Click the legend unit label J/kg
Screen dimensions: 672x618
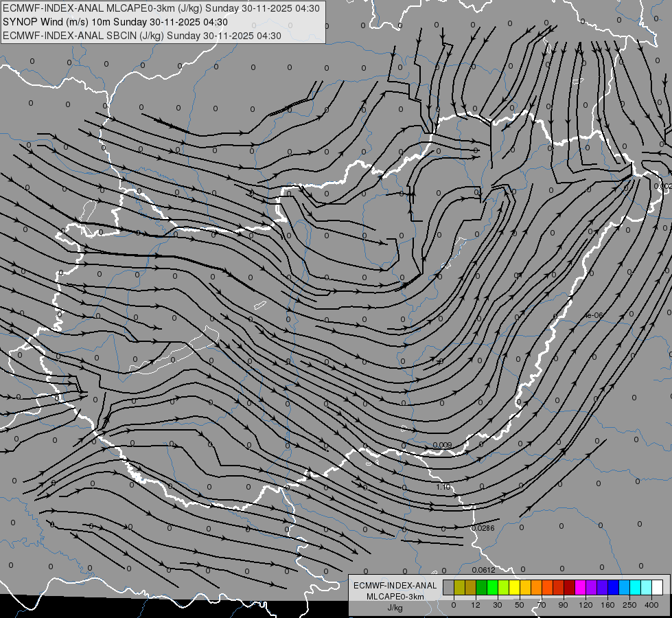click(x=395, y=608)
